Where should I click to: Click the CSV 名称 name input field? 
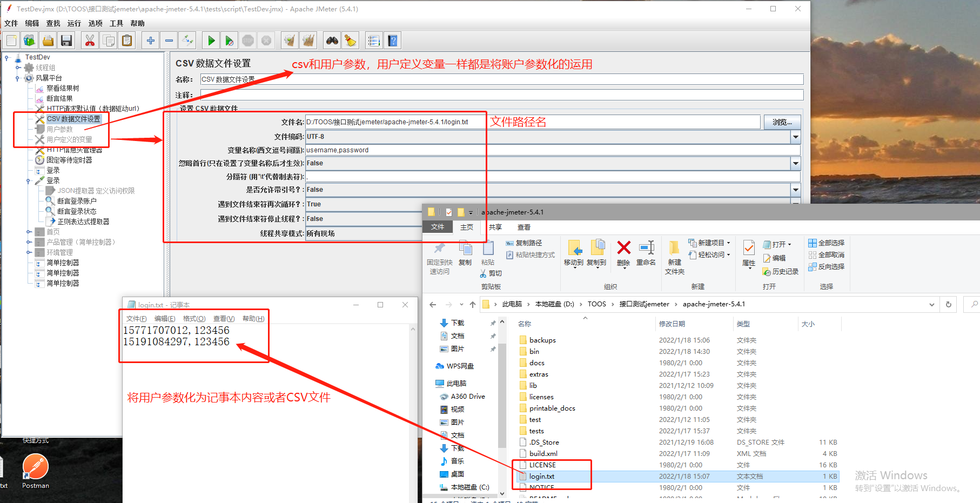(502, 79)
